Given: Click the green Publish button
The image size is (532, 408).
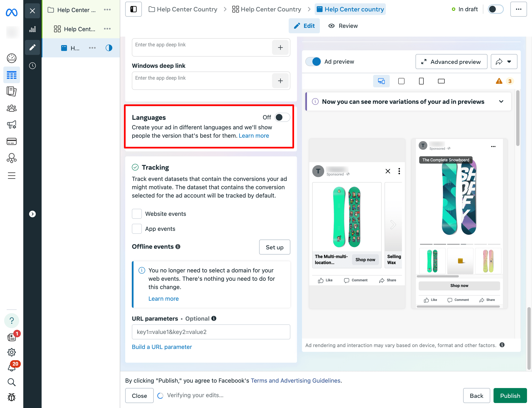Looking at the screenshot, I should coord(510,396).
